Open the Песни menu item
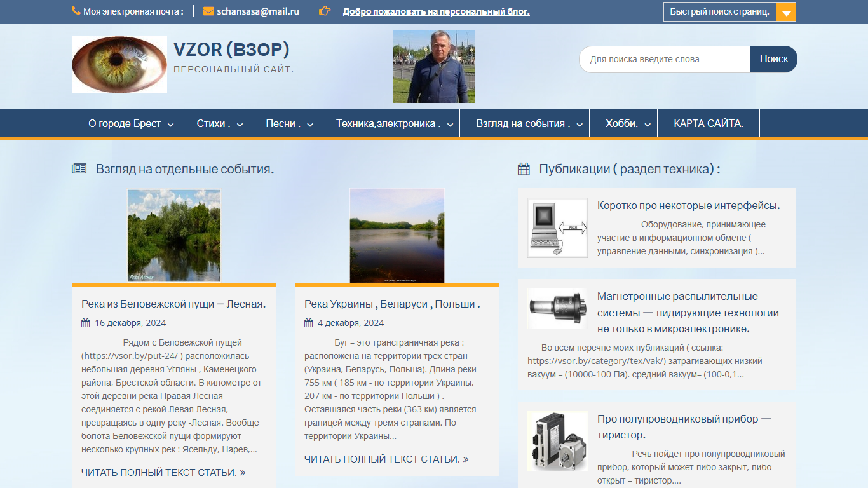Image resolution: width=868 pixels, height=488 pixels. pos(283,124)
